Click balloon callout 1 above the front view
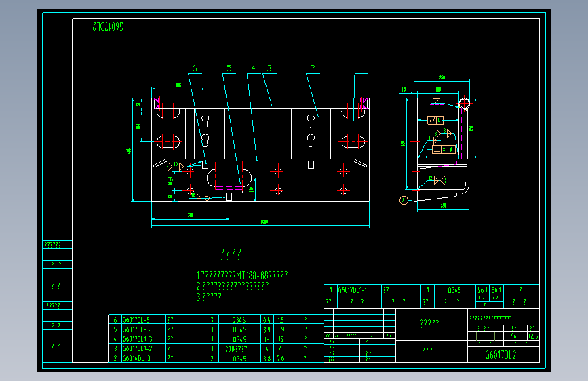This screenshot has width=588, height=381. point(361,68)
